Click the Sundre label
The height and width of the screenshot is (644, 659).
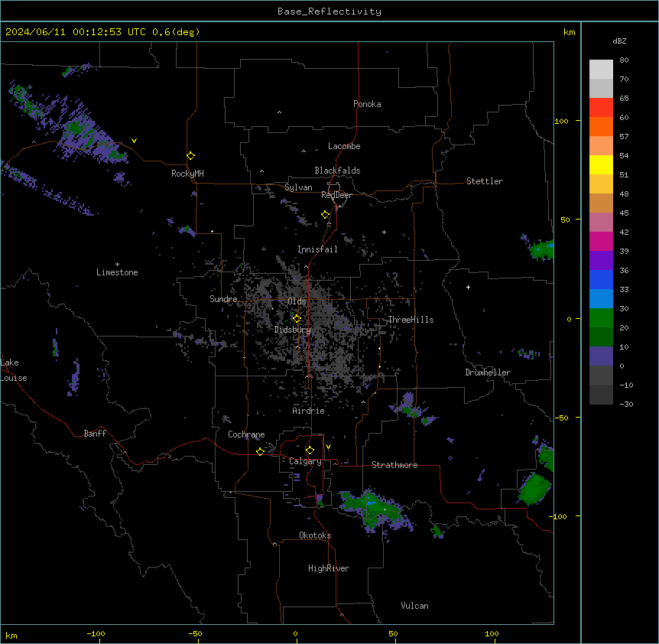coord(223,299)
